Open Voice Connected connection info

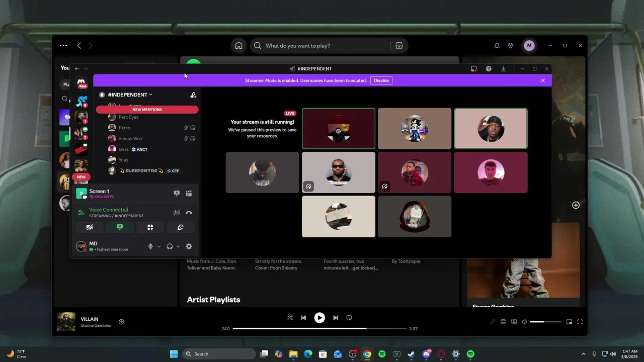coord(109,210)
